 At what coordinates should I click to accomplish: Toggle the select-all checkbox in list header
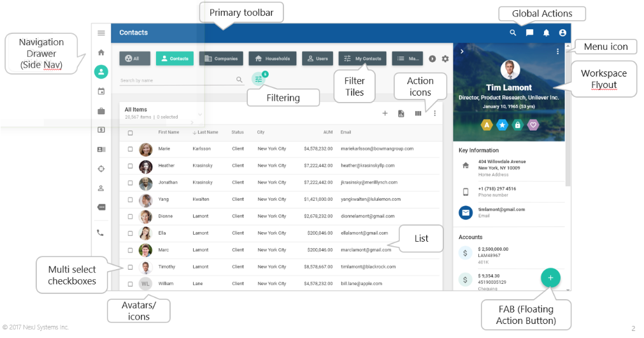coord(131,133)
